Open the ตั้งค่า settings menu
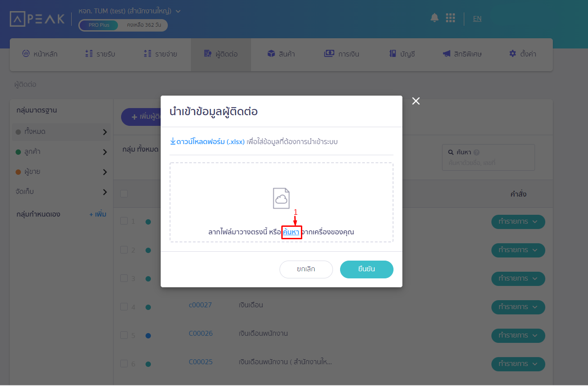Viewport: 588px width, 386px height. 523,54
